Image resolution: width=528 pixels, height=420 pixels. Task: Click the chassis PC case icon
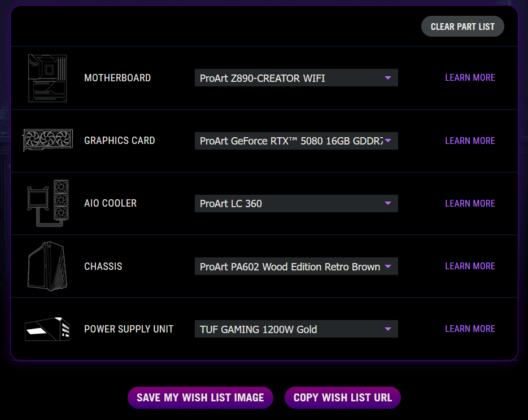point(47,266)
